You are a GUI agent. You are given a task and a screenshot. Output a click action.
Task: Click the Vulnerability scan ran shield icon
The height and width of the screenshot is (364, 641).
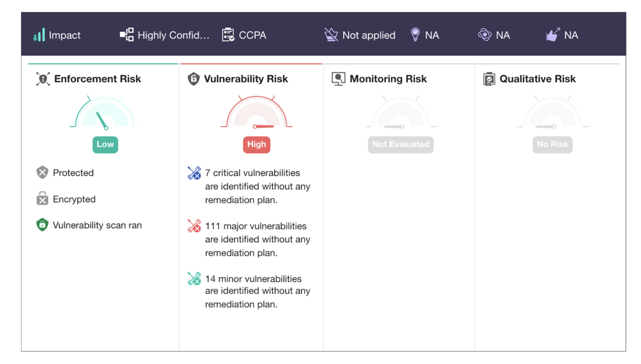(x=42, y=224)
